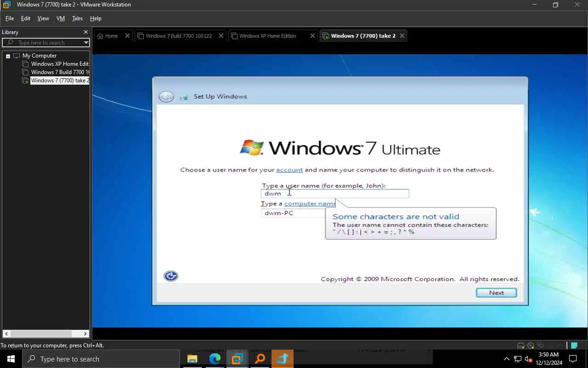Open the Help menu
The image size is (588, 368).
click(96, 18)
